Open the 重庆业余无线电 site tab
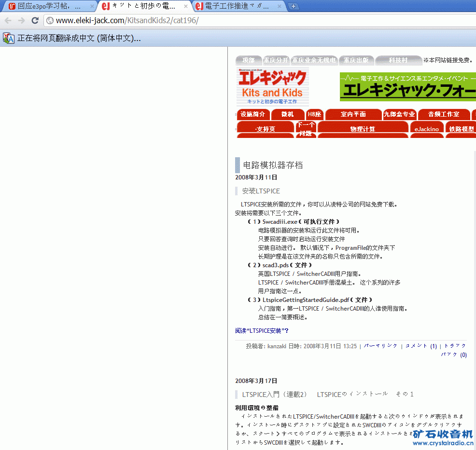The height and width of the screenshot is (450, 476). (314, 60)
